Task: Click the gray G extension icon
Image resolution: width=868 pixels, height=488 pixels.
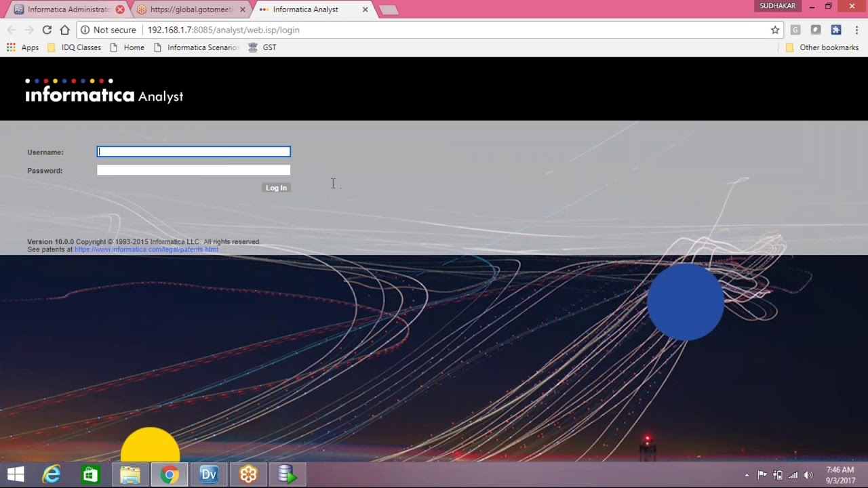Action: (x=795, y=30)
